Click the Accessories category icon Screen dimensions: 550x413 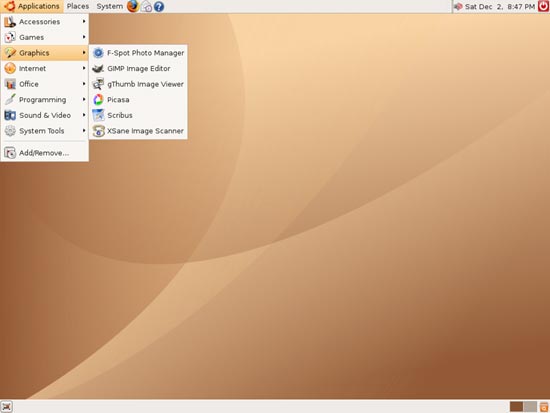10,22
